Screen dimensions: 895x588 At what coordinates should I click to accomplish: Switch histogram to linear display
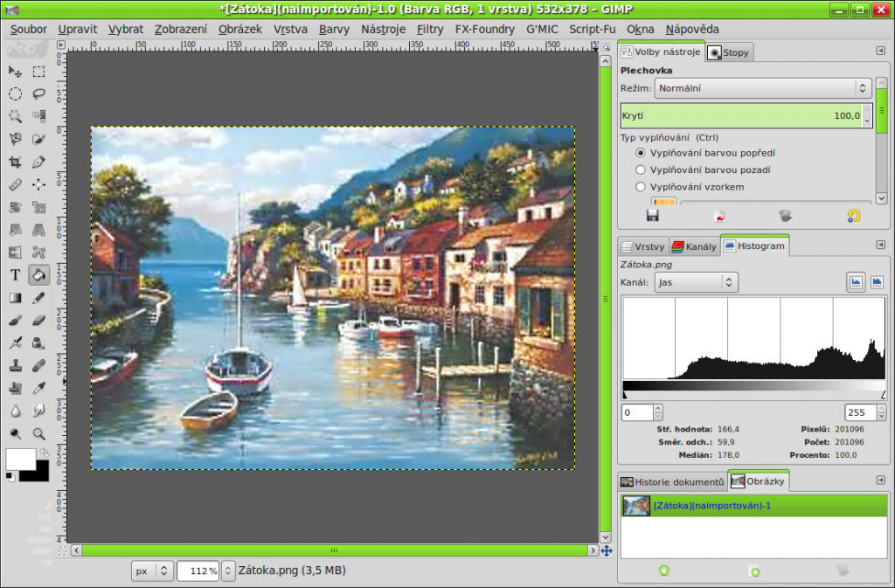tap(856, 282)
